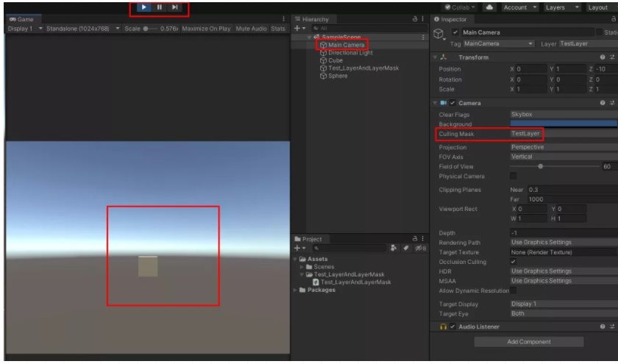Viewport: 618px width, 364px height.
Task: Open the Hierarchy panel options menu
Action: click(x=423, y=18)
